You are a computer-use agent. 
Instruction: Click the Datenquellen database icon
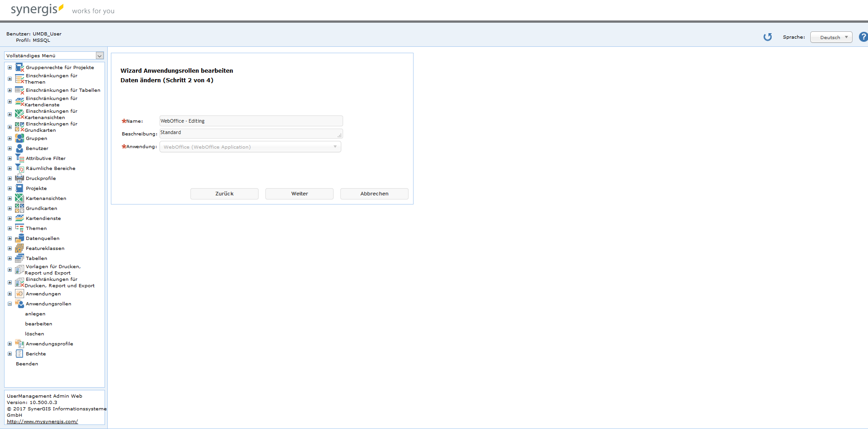pyautogui.click(x=20, y=238)
